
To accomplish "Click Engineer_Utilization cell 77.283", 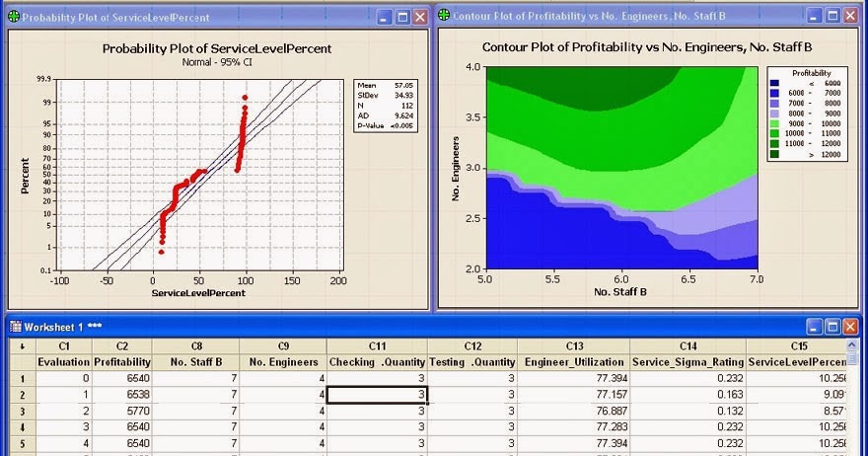I will click(x=574, y=427).
